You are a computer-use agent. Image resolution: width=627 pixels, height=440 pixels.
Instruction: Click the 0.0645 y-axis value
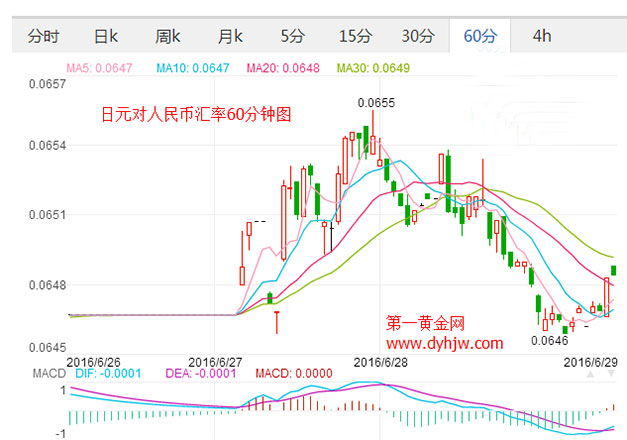47,347
